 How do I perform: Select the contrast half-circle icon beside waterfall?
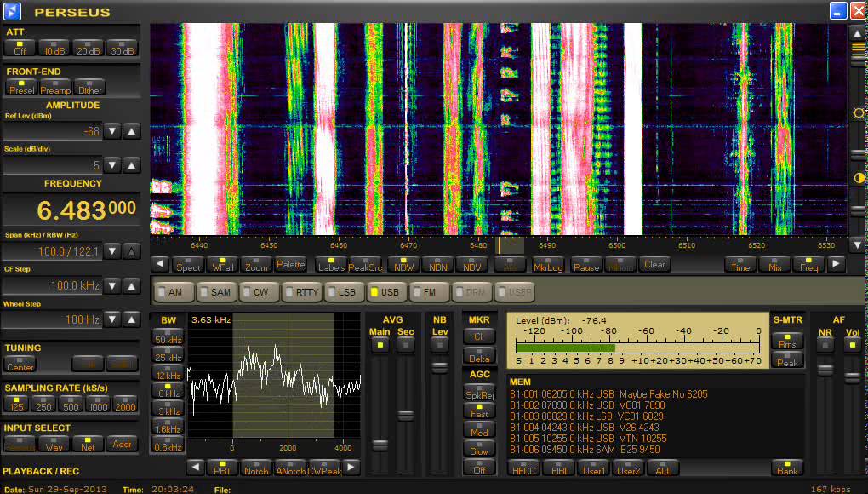point(858,178)
